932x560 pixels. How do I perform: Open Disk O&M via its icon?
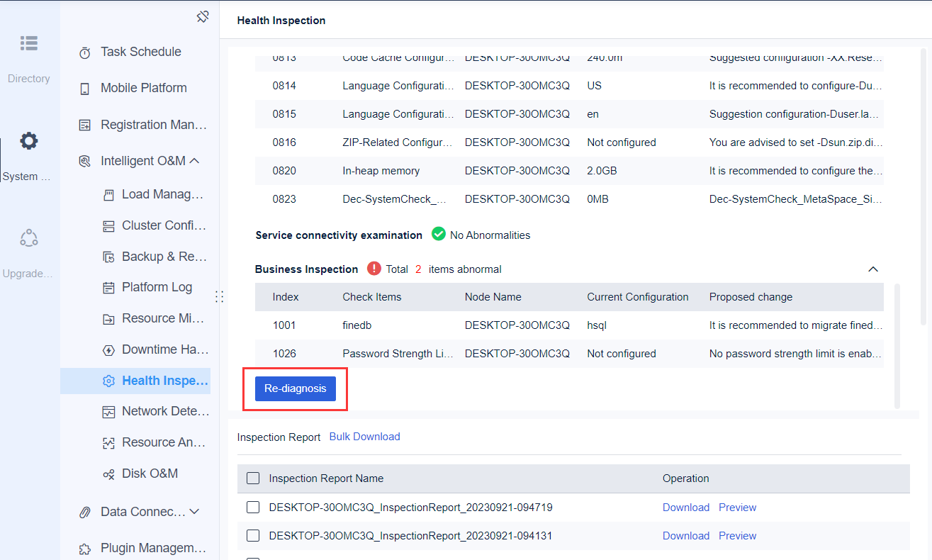[x=108, y=474]
